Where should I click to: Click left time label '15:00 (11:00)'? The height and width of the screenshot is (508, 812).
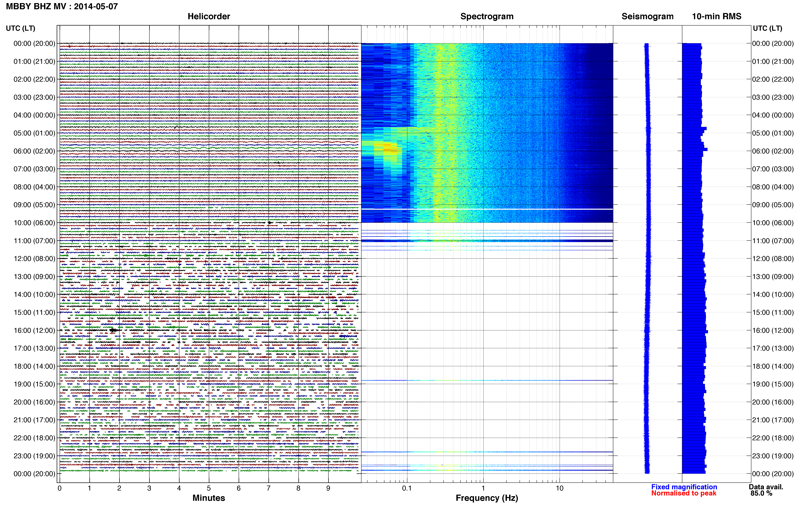pos(34,312)
